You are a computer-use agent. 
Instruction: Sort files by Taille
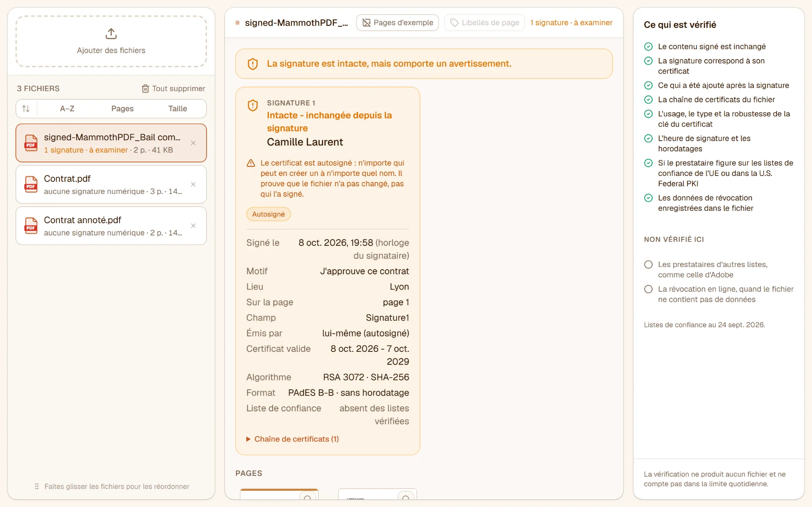(178, 109)
